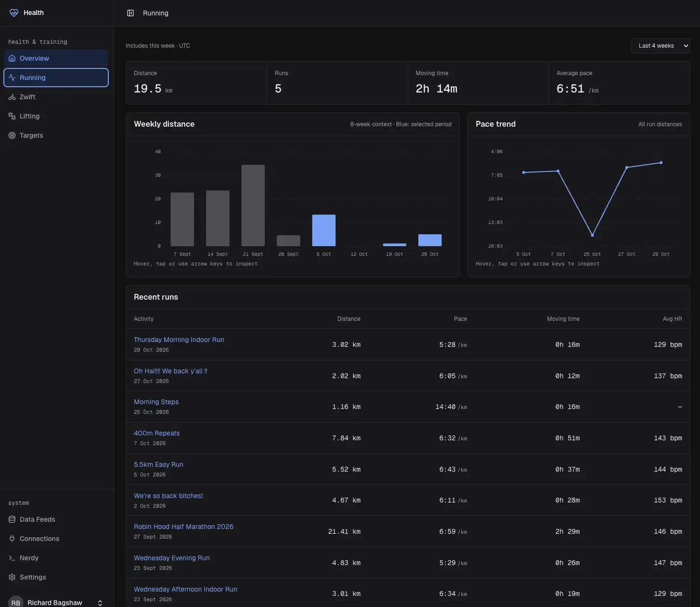Toggle the sidebar panel icon

tap(130, 13)
